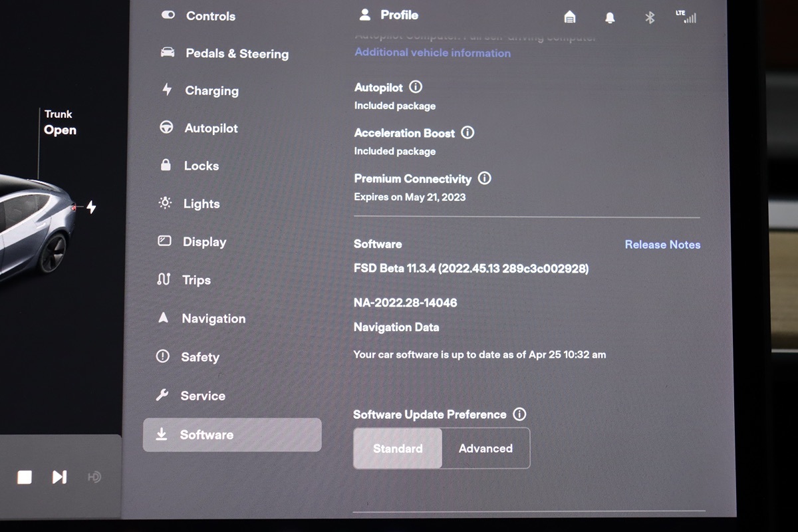Tap the Bluetooth status icon
Image resolution: width=798 pixels, height=532 pixels.
tap(650, 18)
